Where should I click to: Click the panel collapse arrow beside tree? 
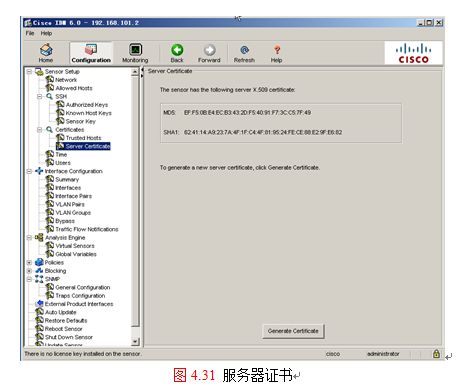tap(142, 70)
